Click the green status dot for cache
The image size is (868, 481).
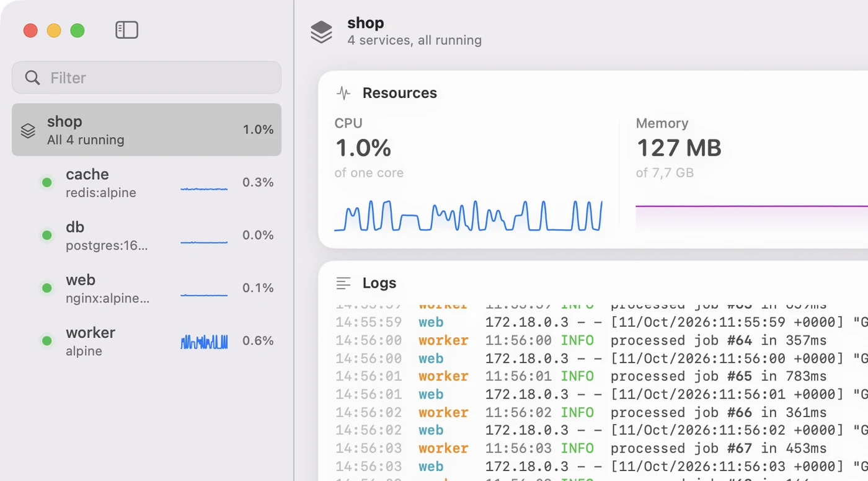(x=46, y=182)
